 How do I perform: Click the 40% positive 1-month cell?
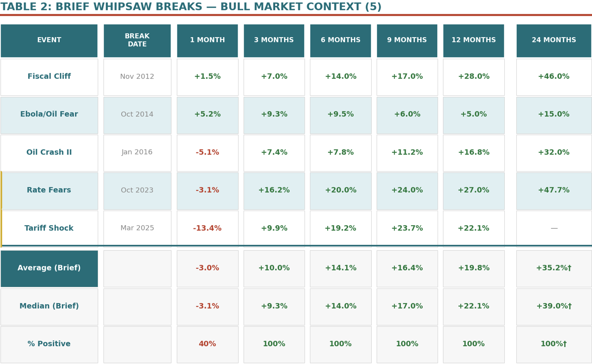pyautogui.click(x=207, y=344)
